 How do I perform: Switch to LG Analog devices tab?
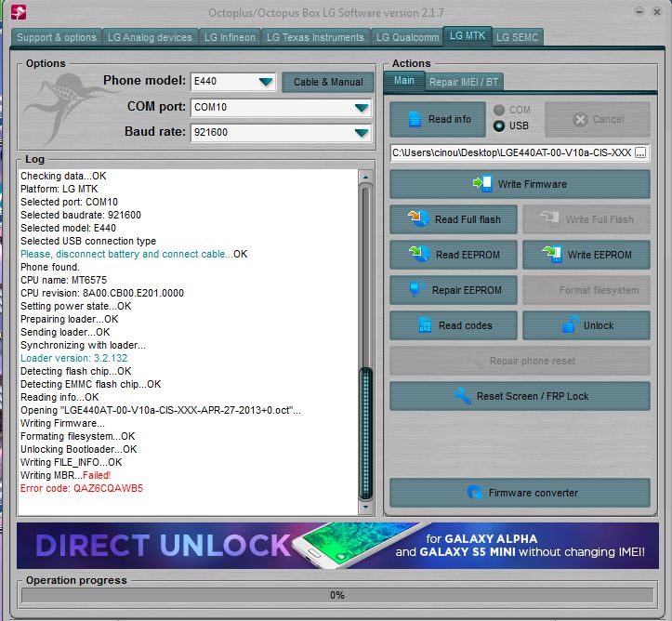150,37
